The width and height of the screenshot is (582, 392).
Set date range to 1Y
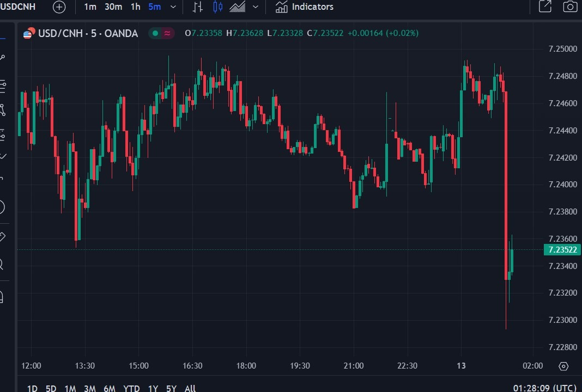[153, 388]
